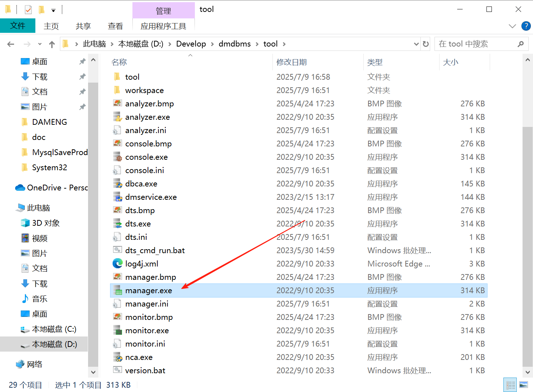
Task: Open the 应用程序工具 ribbon tab
Action: click(163, 26)
